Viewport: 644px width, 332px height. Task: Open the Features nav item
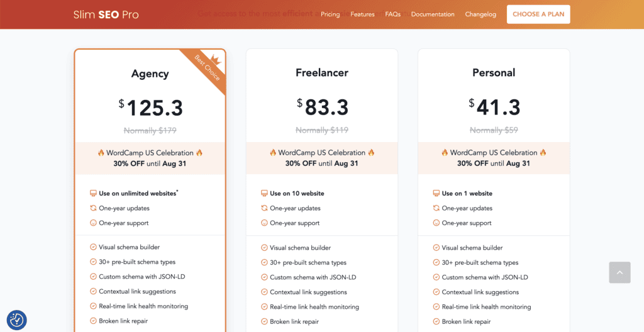(x=362, y=14)
